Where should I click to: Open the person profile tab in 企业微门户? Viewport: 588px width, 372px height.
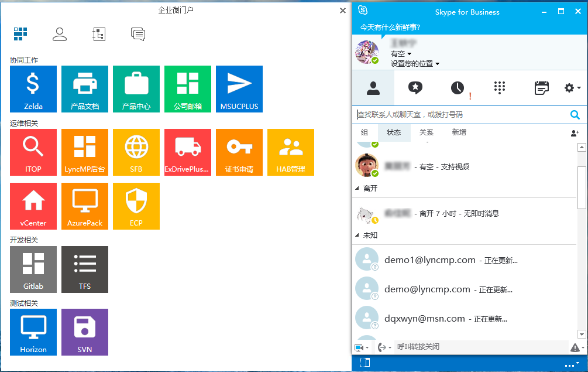60,34
